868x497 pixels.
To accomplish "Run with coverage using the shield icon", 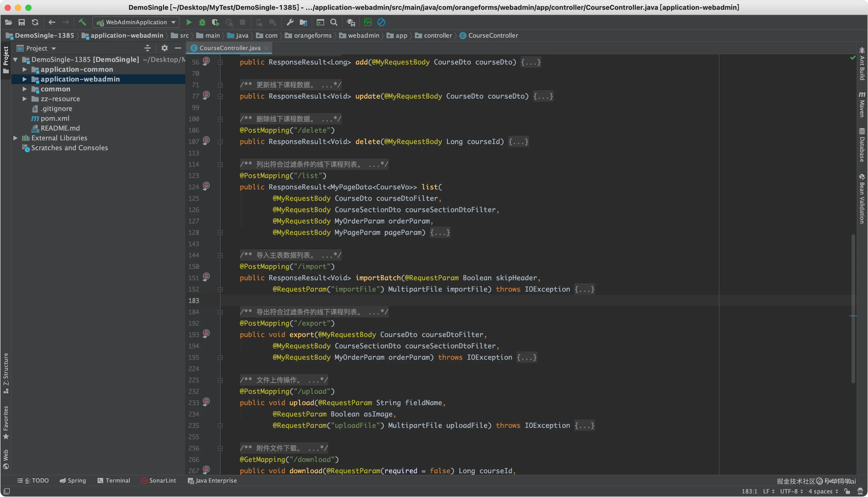I will click(x=215, y=22).
